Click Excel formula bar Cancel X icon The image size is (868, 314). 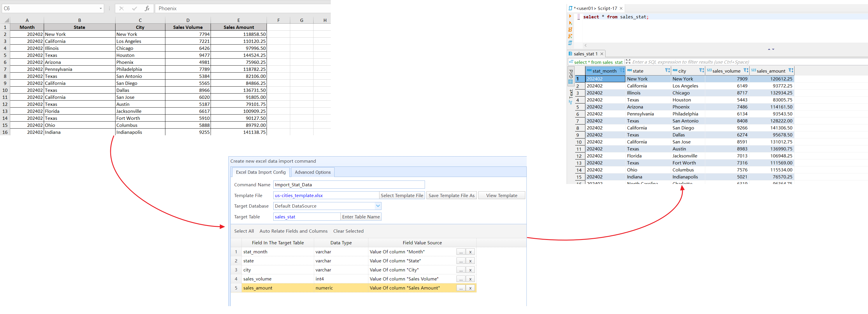click(x=122, y=8)
